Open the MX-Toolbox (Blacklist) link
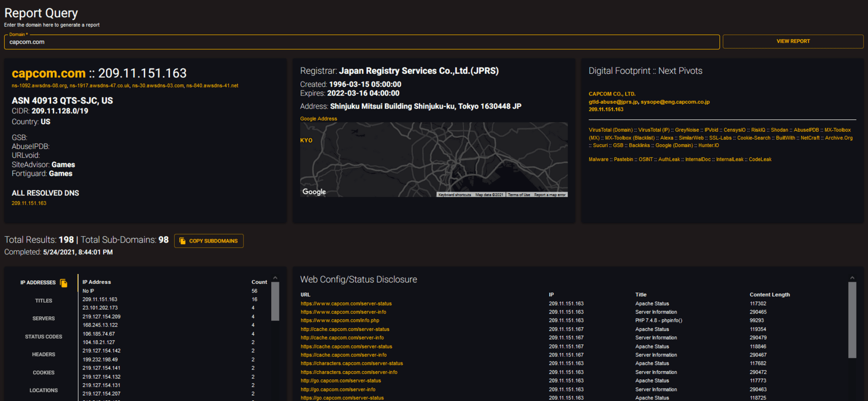Screen dimensions: 868x401 click(630, 138)
